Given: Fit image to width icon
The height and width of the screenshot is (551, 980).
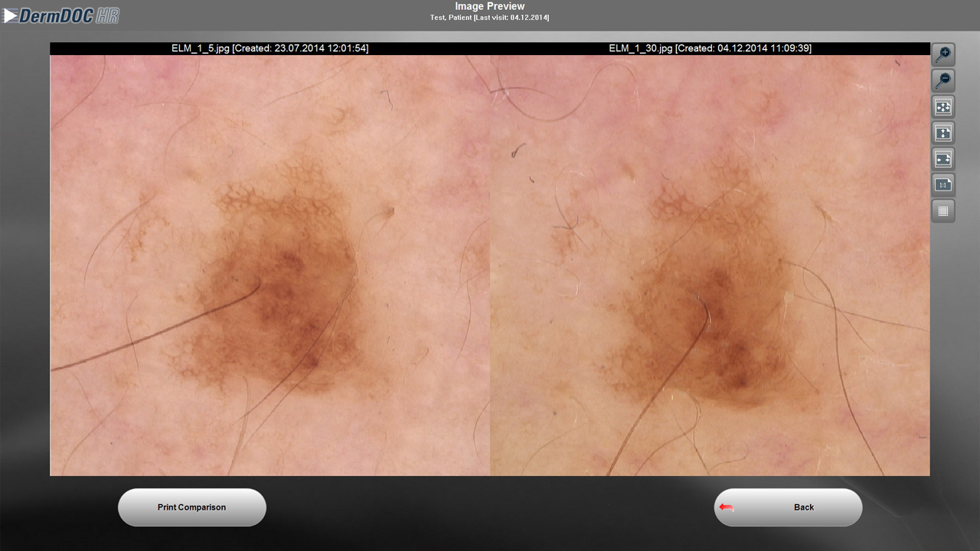Looking at the screenshot, I should [943, 158].
